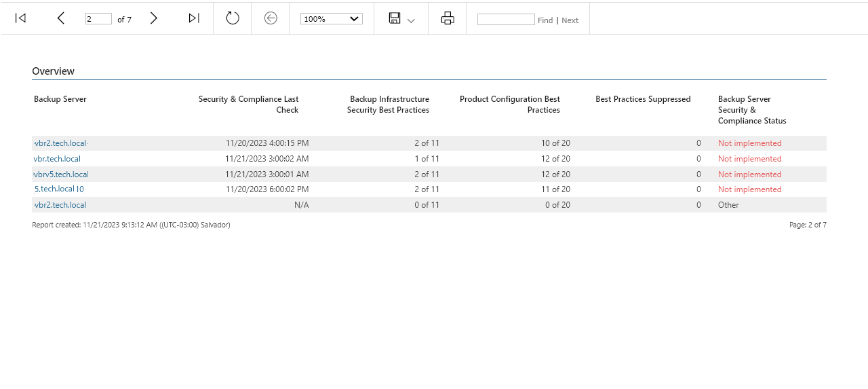Click the 12 of 20 value for vbr.tech.local

tap(555, 159)
